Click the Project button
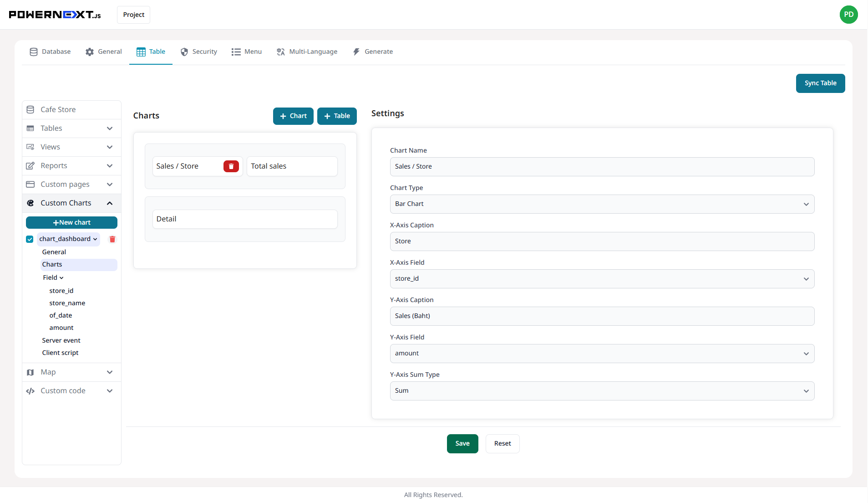The image size is (868, 503). coord(133,15)
